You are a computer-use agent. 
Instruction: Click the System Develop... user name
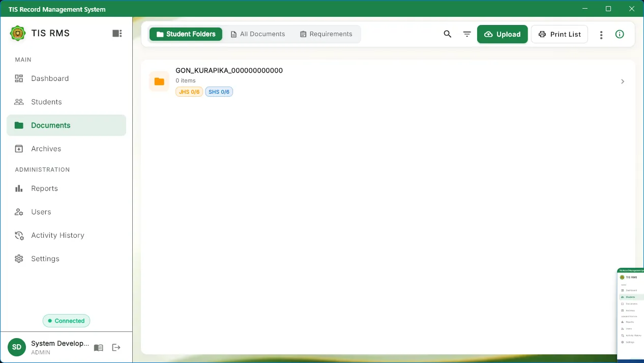[x=60, y=343]
